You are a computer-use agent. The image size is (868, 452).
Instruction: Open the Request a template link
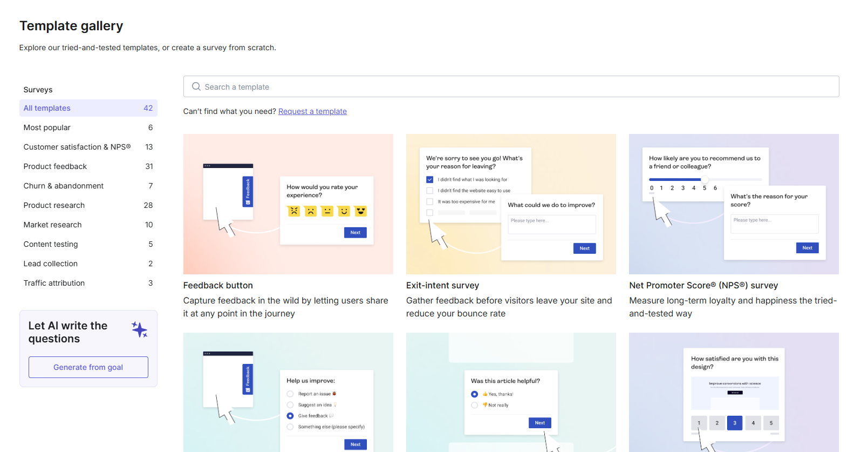tap(312, 111)
